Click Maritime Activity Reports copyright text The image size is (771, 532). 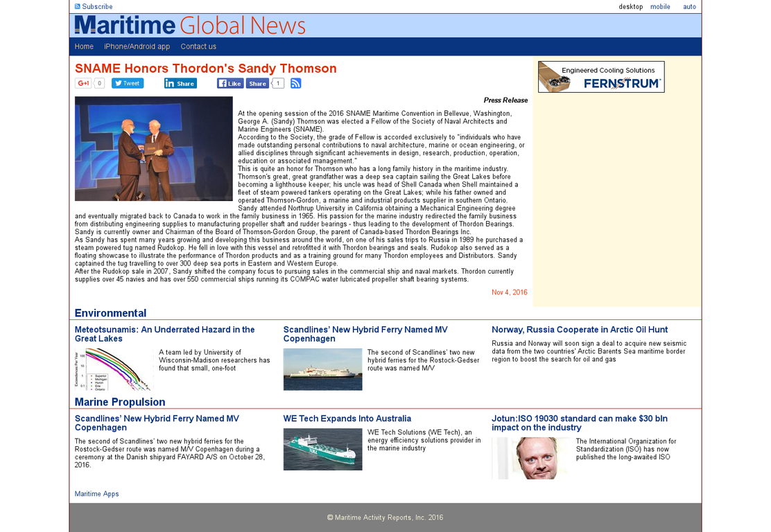[385, 517]
